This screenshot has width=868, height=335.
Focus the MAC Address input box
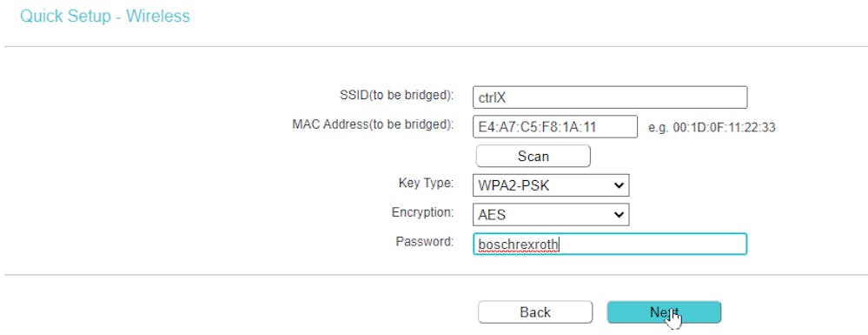(x=555, y=127)
